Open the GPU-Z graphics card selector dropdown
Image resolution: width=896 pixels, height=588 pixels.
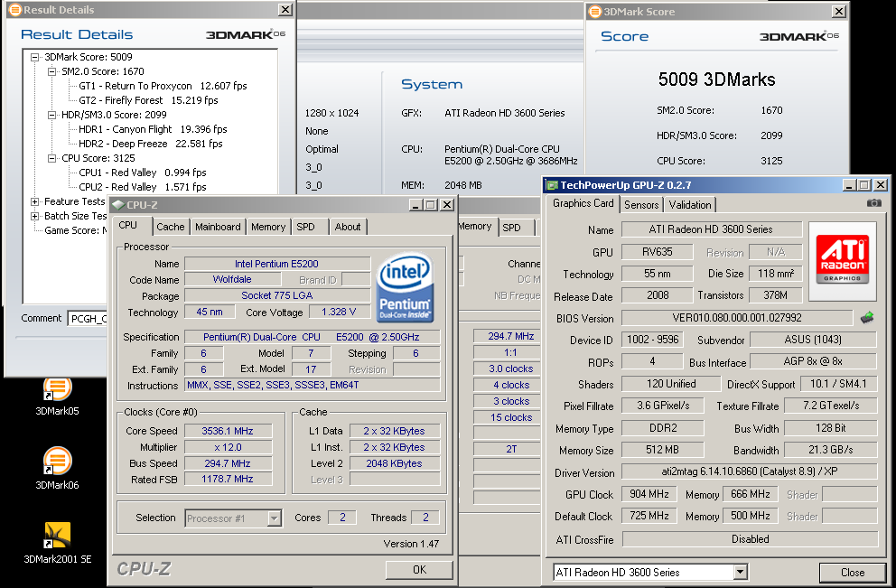tap(740, 572)
